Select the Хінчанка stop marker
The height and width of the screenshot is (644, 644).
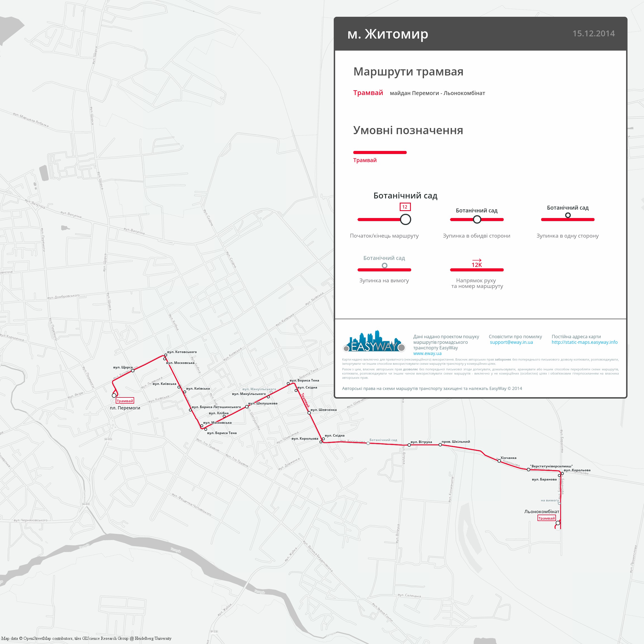pyautogui.click(x=499, y=461)
